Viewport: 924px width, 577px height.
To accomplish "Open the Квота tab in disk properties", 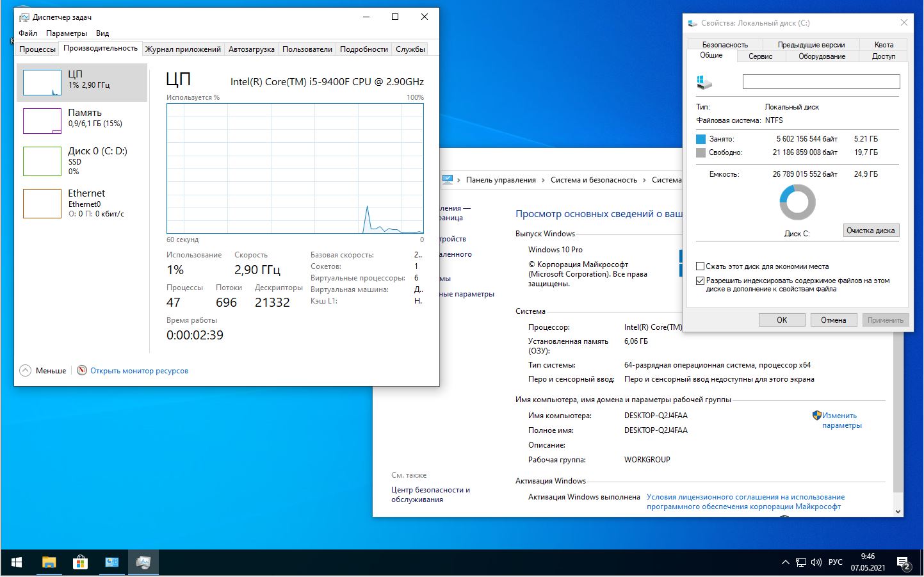I will coord(884,45).
